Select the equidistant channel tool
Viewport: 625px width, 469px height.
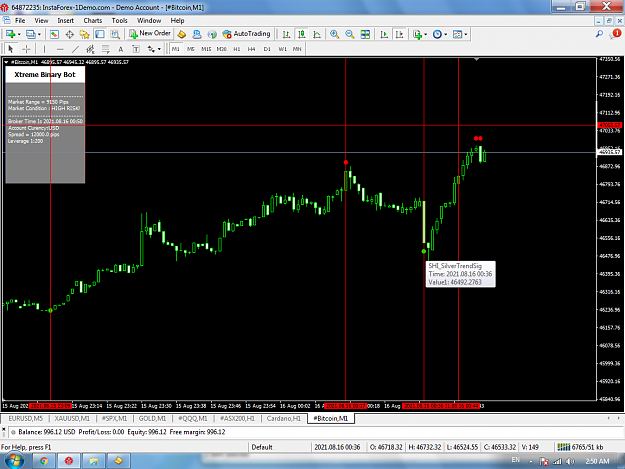[x=90, y=49]
